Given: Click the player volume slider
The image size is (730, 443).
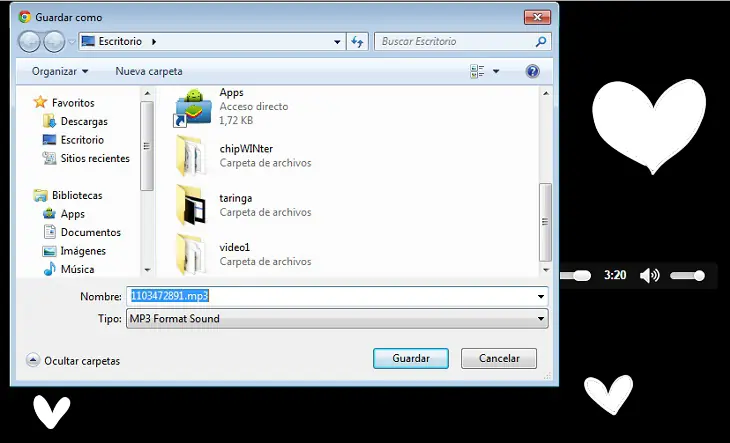Looking at the screenshot, I should tap(687, 276).
